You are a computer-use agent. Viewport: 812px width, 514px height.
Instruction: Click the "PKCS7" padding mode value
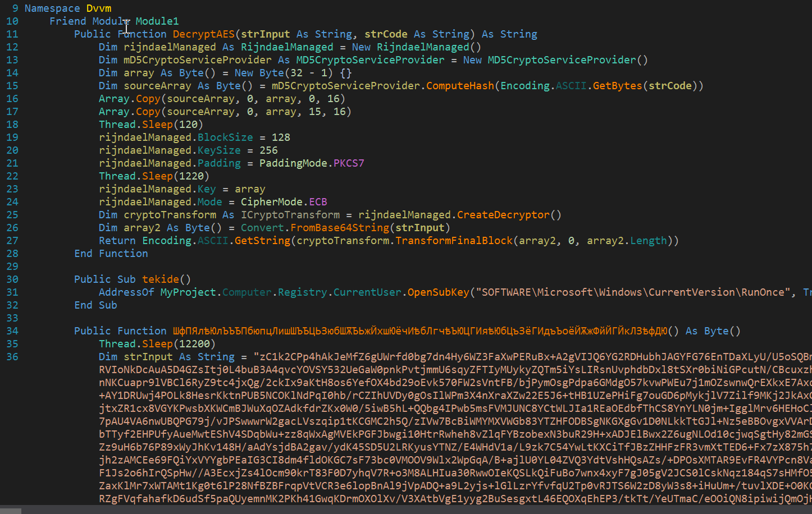click(x=349, y=163)
